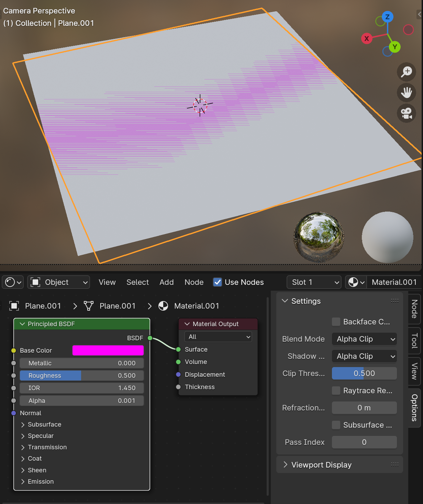The height and width of the screenshot is (504, 423).
Task: Open the Add menu in node editor
Action: coord(166,282)
